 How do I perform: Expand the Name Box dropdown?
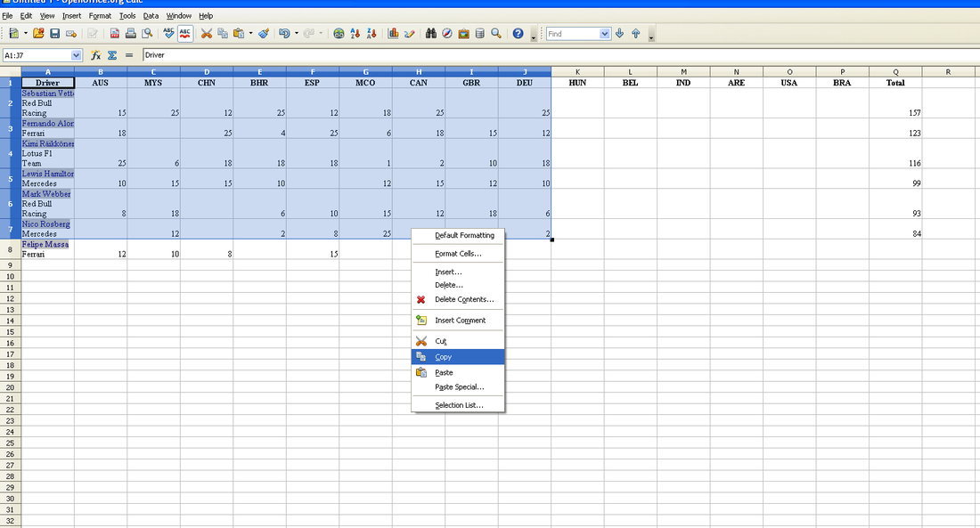coord(76,55)
